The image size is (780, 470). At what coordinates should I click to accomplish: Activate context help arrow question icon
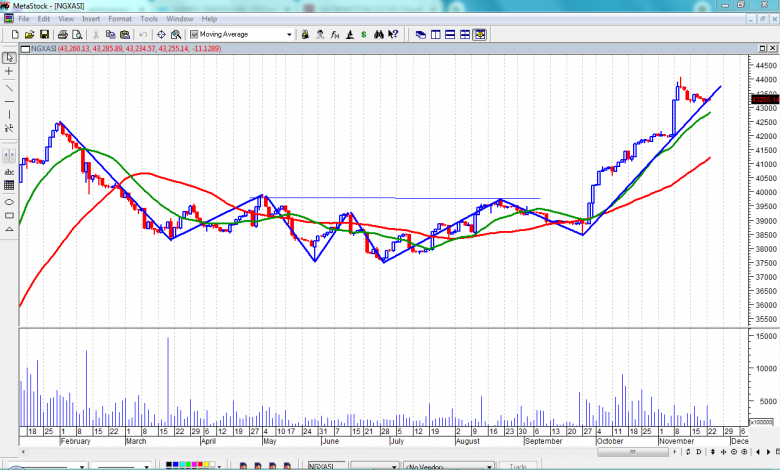click(x=393, y=34)
